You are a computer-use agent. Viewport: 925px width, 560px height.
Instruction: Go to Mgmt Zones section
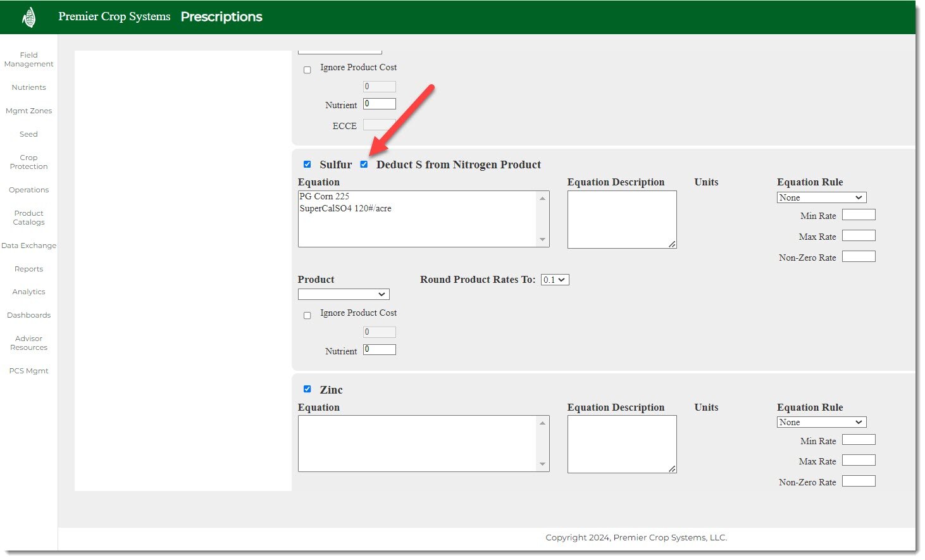point(28,111)
